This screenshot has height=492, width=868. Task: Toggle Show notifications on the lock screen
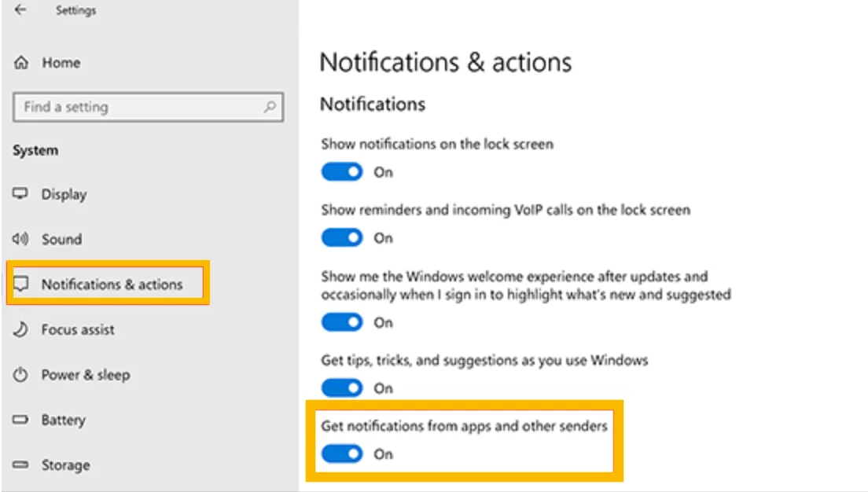click(x=342, y=171)
